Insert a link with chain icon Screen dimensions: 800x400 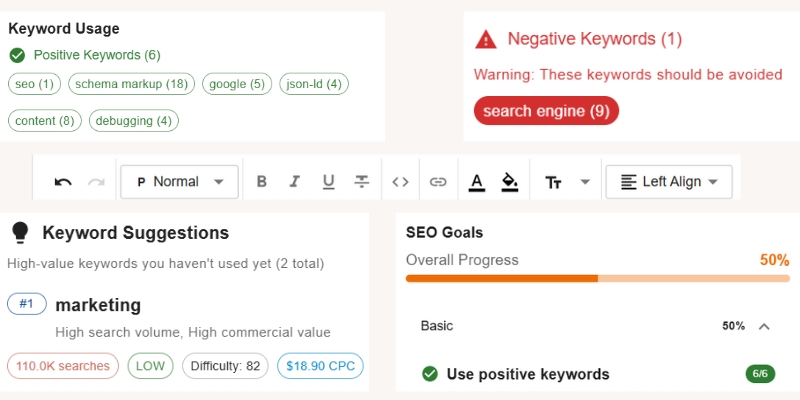pyautogui.click(x=438, y=182)
